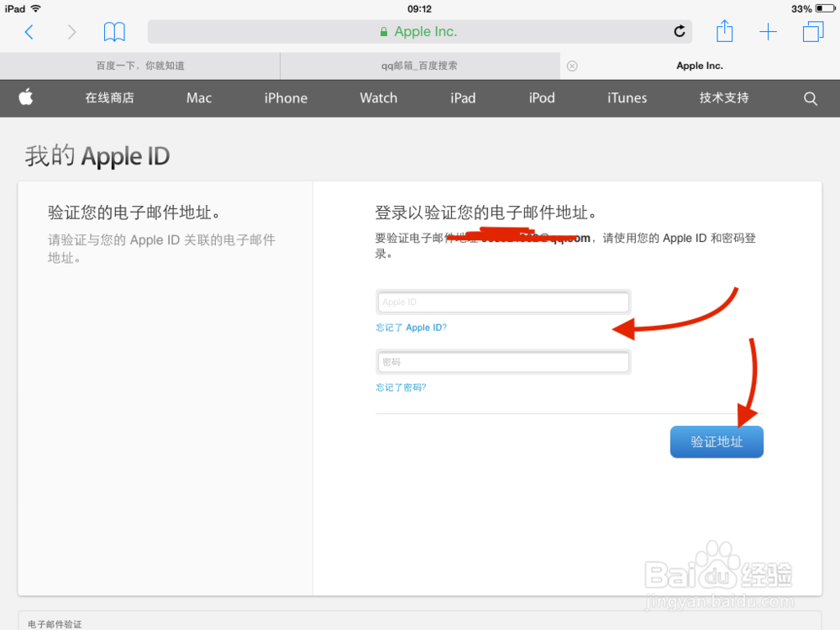Click the 电子邮件验证 footer text
Screen dimensions: 840x630
point(55,624)
